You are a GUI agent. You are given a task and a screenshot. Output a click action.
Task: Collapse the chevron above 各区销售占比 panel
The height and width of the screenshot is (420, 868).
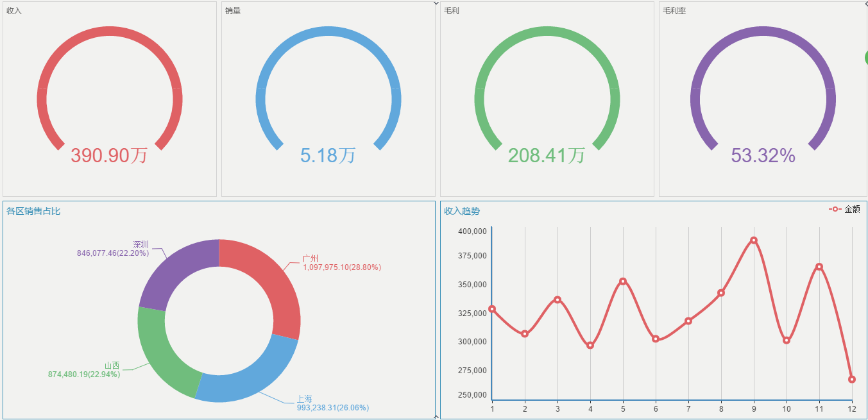pyautogui.click(x=436, y=3)
